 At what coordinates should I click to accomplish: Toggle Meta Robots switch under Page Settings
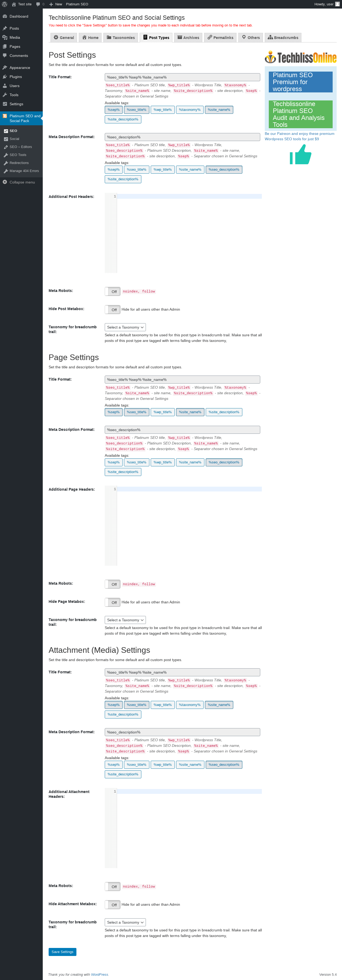point(112,584)
